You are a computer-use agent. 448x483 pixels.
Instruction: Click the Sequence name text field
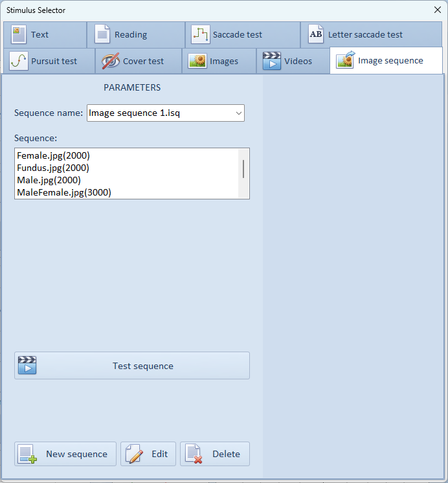[159, 113]
